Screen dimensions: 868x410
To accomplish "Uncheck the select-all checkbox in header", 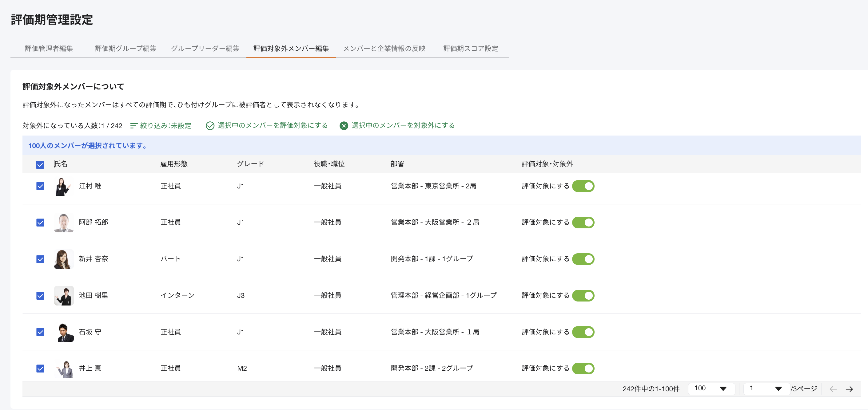I will coord(40,165).
